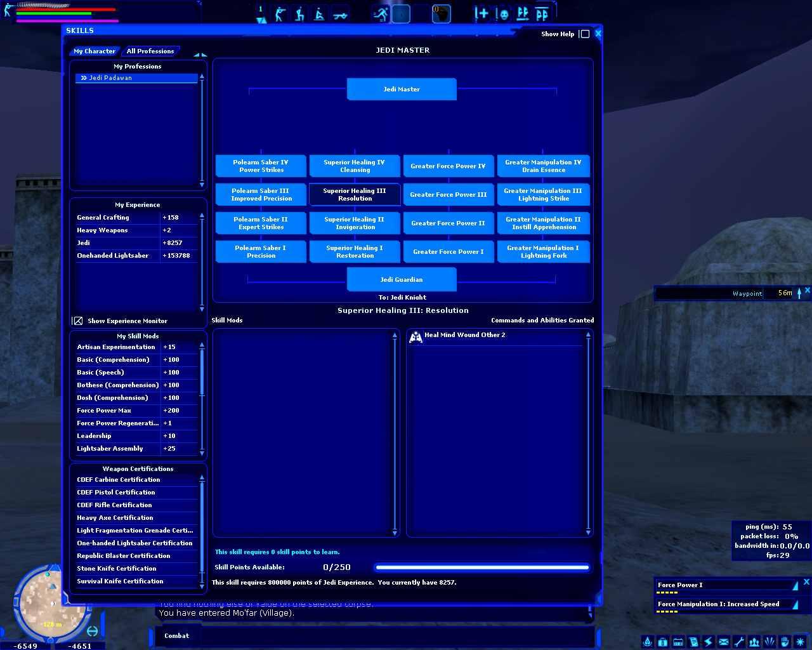Image resolution: width=812 pixels, height=650 pixels.
Task: Select Polearm Saber II Expert Strikes skill
Action: [261, 223]
